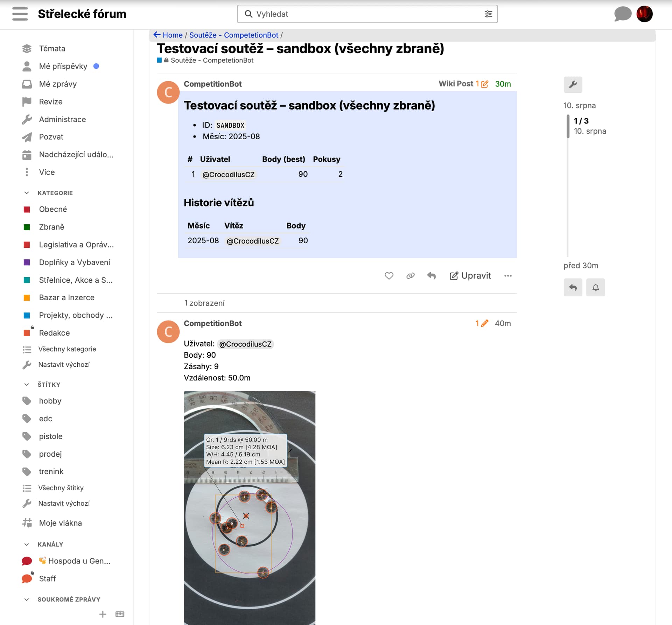
Task: Open the topic admin wrench button
Action: click(x=573, y=84)
